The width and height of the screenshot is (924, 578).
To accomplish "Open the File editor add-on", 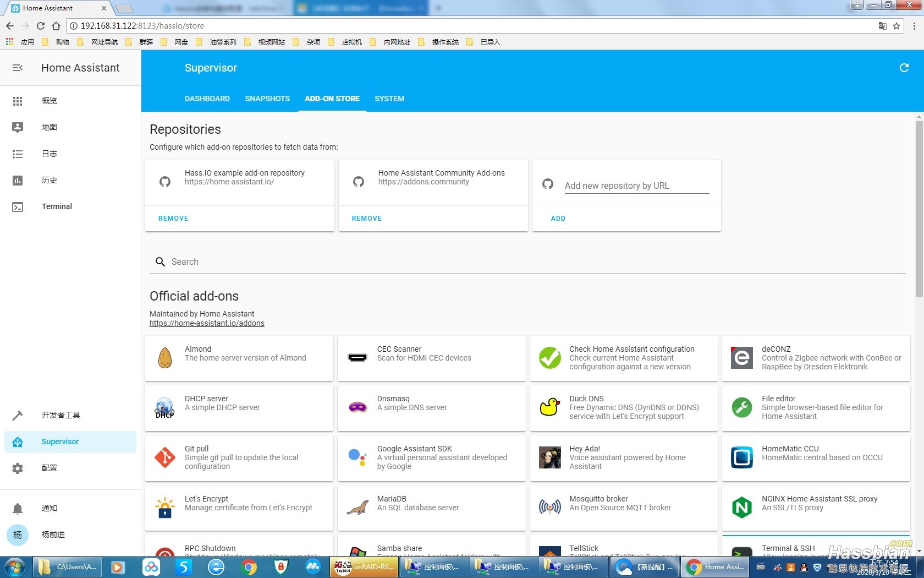I will pyautogui.click(x=816, y=408).
